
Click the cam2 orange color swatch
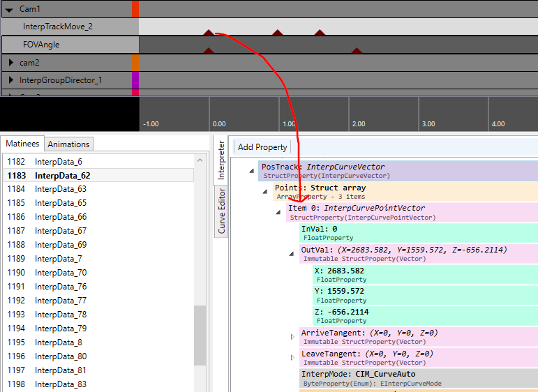[135, 62]
